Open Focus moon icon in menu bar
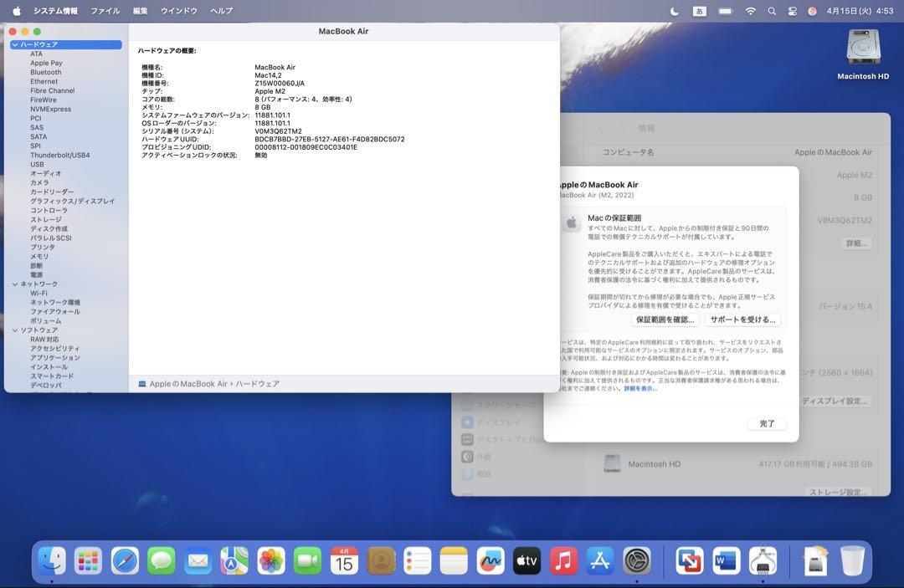Screen dimensions: 904x588 click(x=674, y=11)
